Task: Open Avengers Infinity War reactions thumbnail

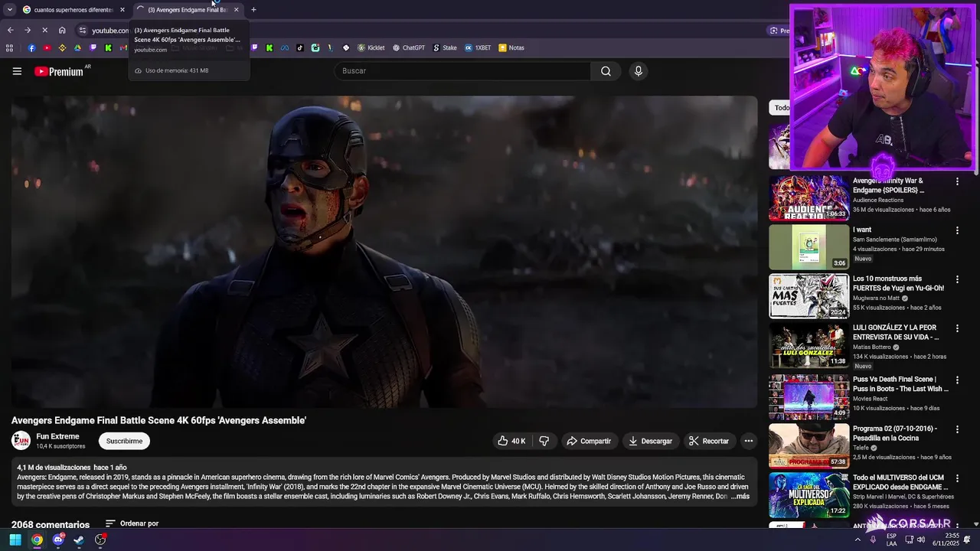Action: coord(808,197)
